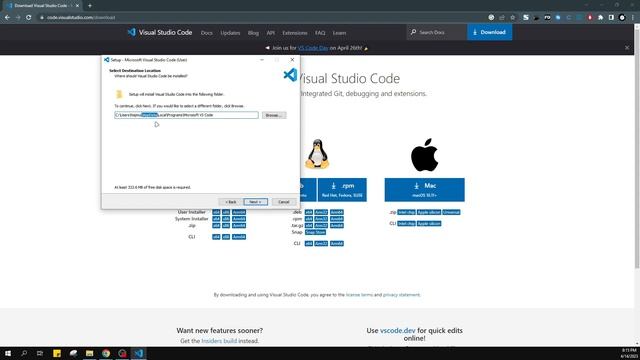Open the Snap Store link
Image resolution: width=640 pixels, height=360 pixels.
[x=315, y=232]
